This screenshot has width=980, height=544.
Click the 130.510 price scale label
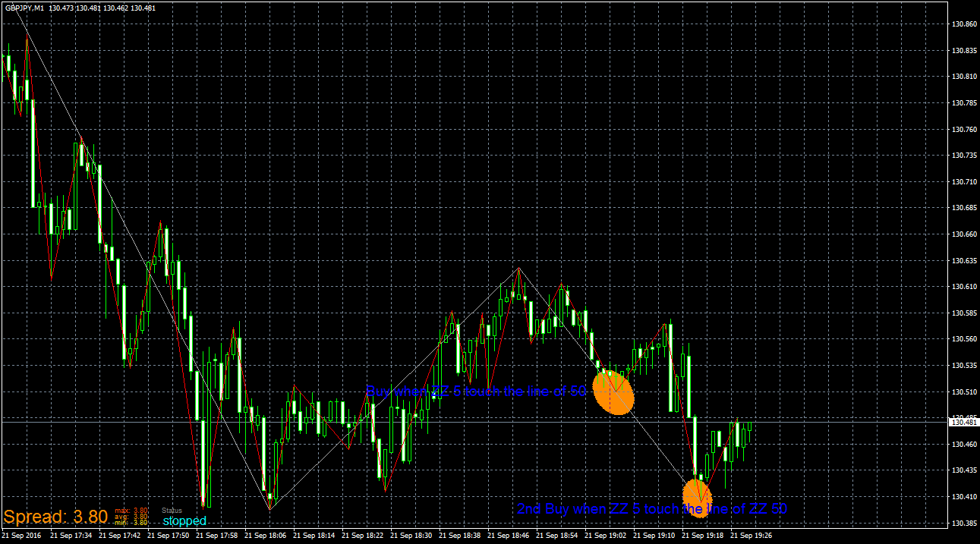[964, 392]
